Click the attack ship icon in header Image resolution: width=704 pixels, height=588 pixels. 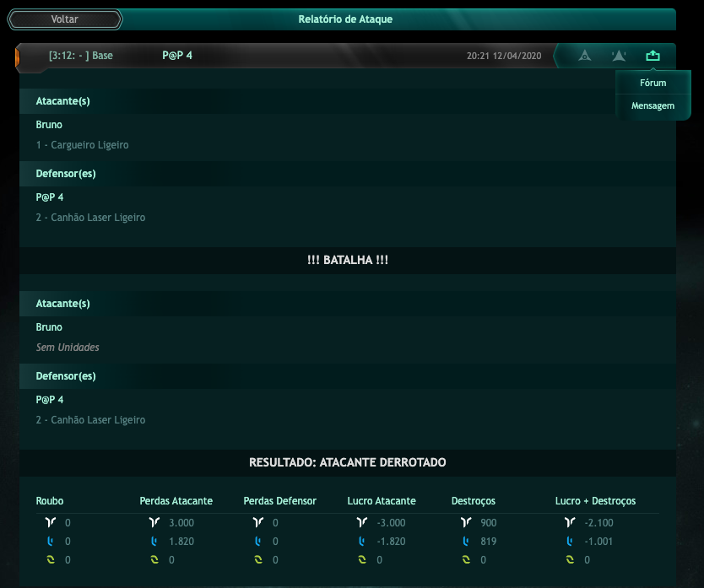[619, 56]
